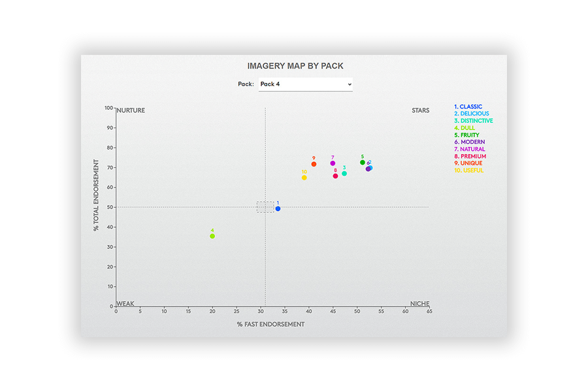
Task: Toggle the FRUITY legend entry
Action: (x=466, y=135)
